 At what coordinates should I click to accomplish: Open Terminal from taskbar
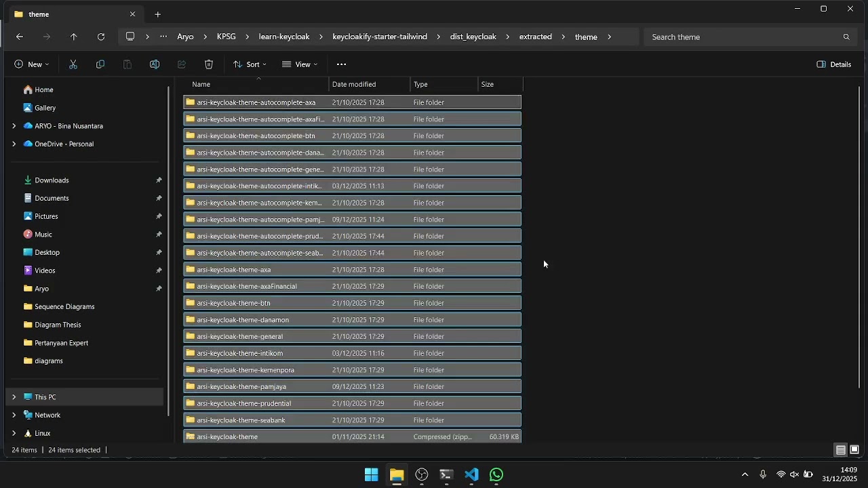pos(446,475)
